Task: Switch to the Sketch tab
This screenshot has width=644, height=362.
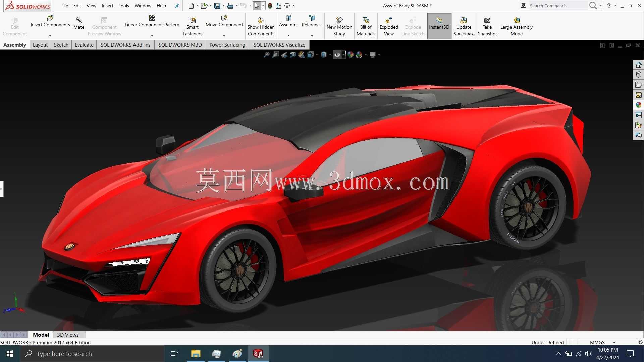Action: coord(61,45)
